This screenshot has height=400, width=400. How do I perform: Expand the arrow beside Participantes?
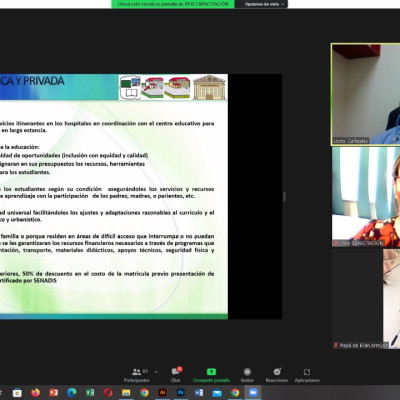point(156,372)
